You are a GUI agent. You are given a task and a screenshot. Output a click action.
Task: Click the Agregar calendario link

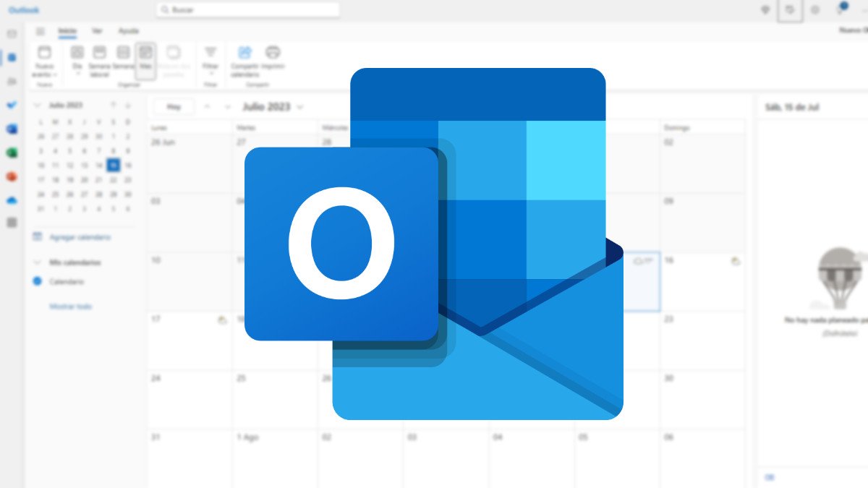click(x=80, y=237)
